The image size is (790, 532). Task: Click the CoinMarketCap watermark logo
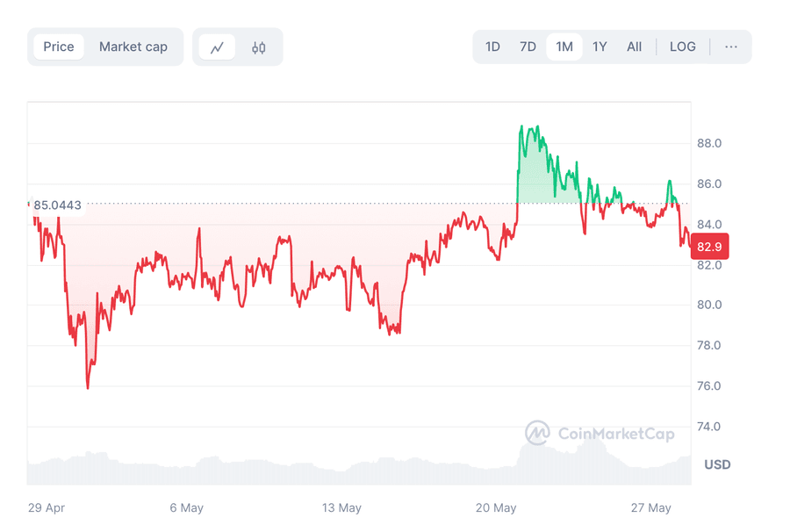(600, 433)
